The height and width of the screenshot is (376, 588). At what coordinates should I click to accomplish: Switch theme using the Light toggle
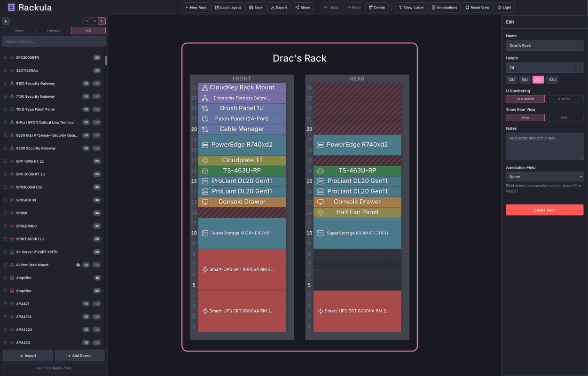coord(504,8)
